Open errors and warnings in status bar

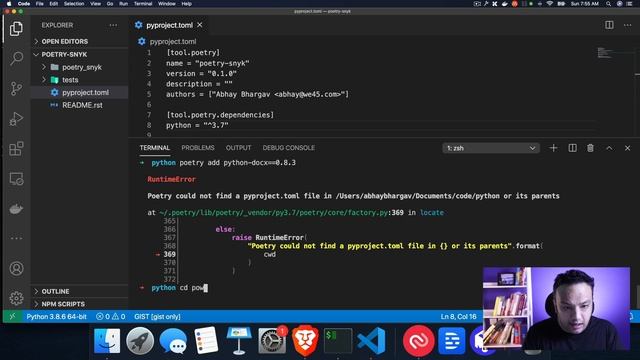110,316
